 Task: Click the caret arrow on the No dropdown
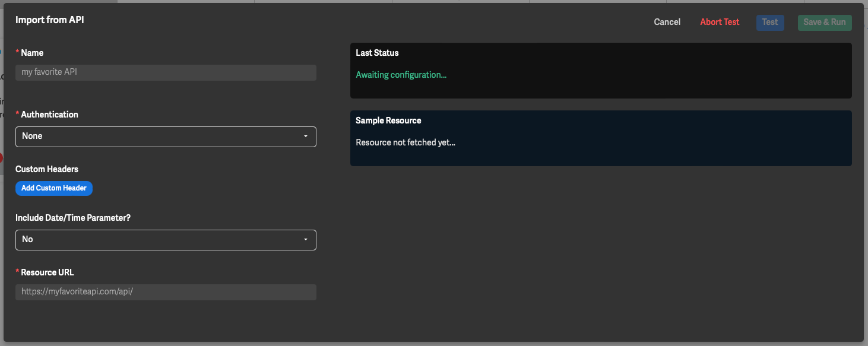(306, 240)
